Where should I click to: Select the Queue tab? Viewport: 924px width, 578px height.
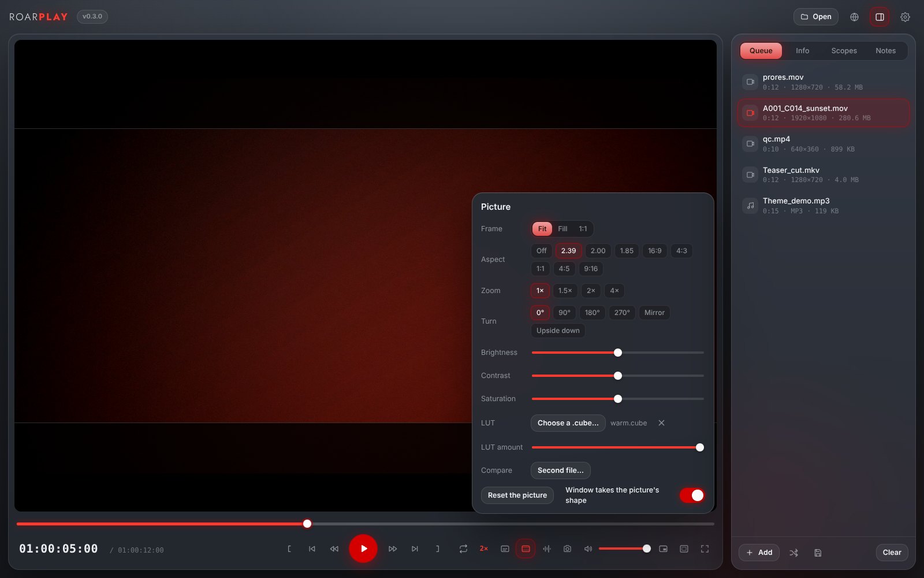coord(761,51)
